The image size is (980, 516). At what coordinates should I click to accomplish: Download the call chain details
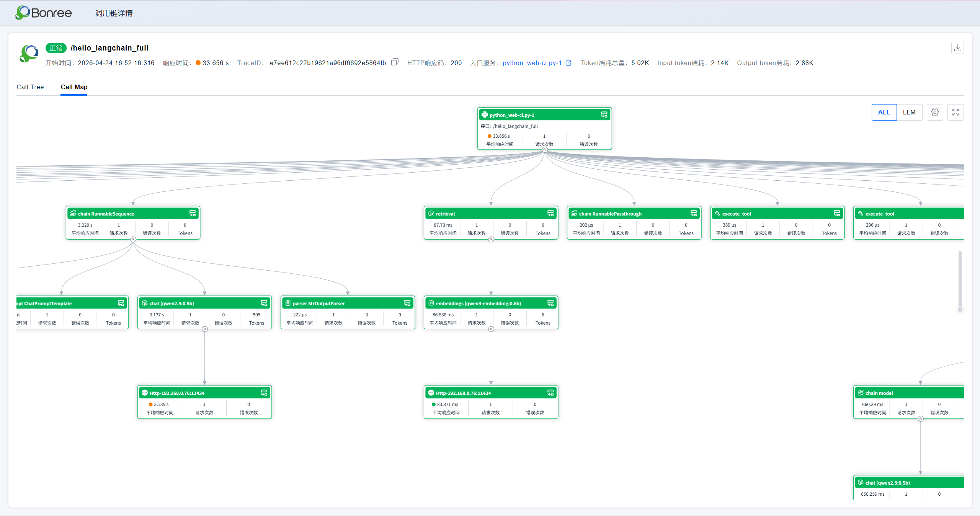coord(957,48)
